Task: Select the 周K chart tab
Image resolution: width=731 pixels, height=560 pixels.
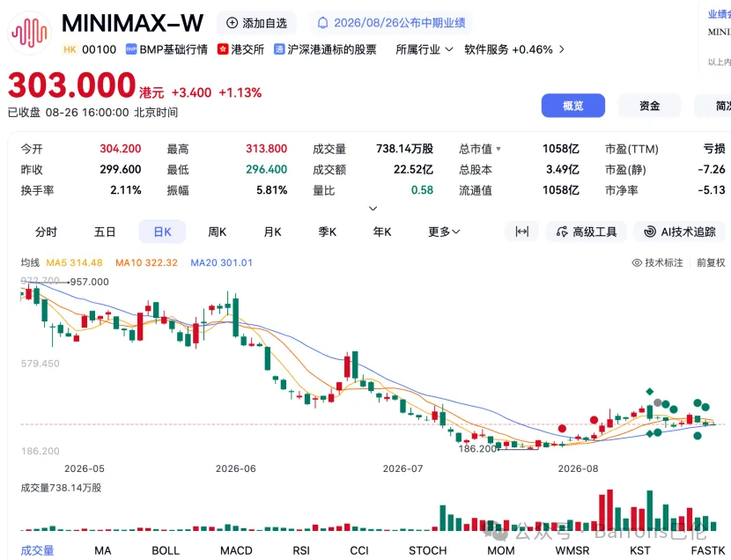Action: click(x=218, y=232)
